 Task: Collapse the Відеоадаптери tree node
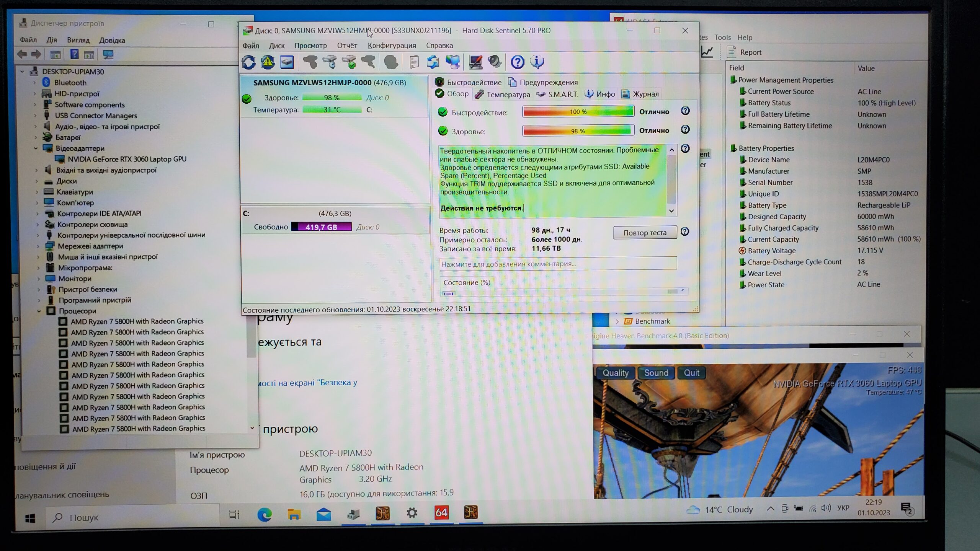(x=36, y=148)
